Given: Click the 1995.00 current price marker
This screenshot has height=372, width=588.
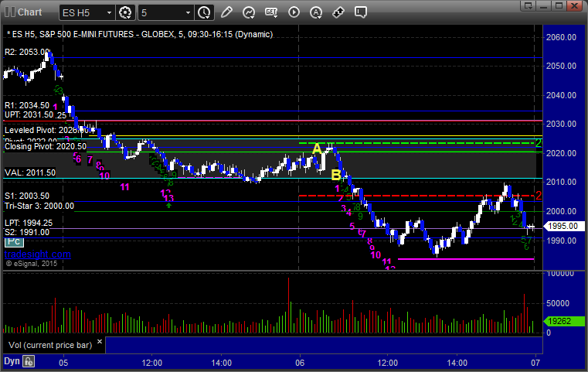Looking at the screenshot, I should click(559, 227).
